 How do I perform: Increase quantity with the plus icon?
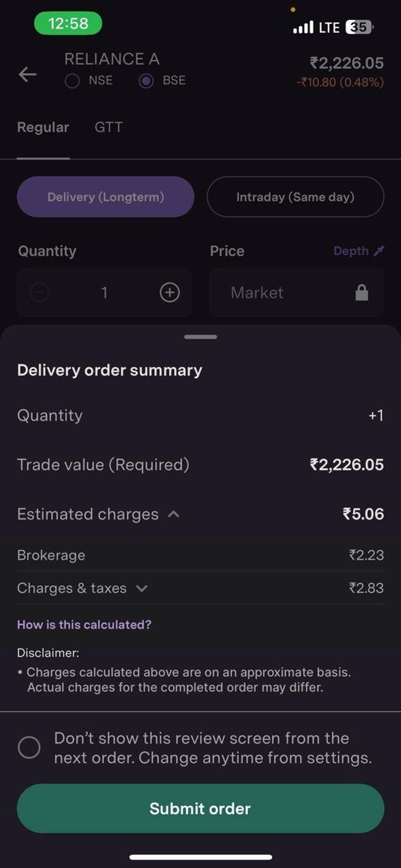pos(170,292)
